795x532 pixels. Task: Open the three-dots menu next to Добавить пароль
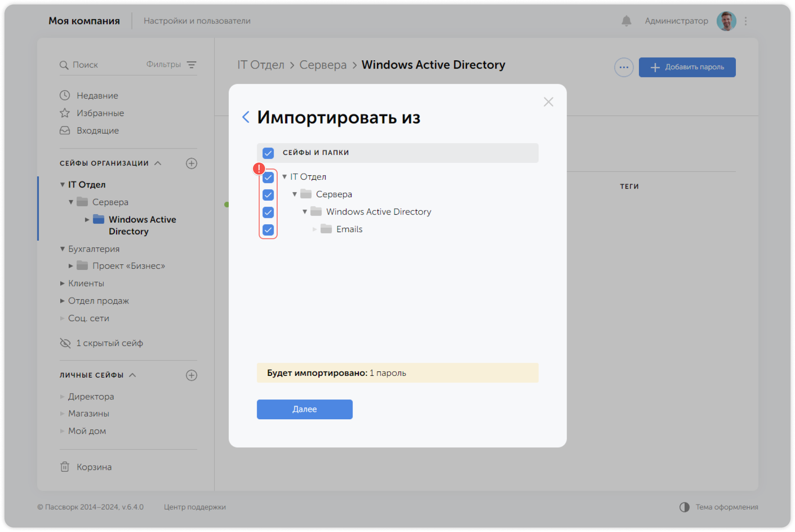623,67
